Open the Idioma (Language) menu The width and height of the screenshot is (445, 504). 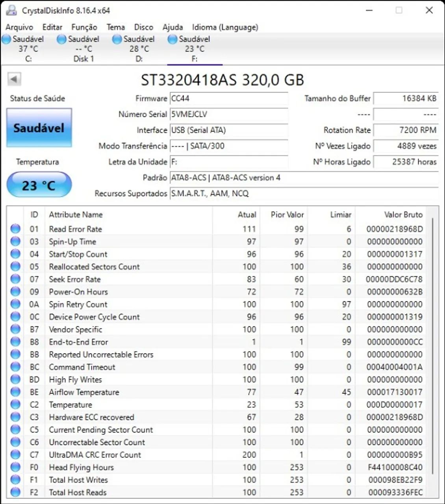(x=225, y=27)
